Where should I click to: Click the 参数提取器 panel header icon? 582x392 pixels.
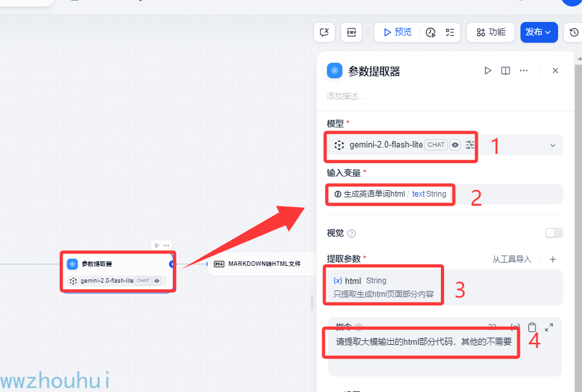tap(335, 71)
